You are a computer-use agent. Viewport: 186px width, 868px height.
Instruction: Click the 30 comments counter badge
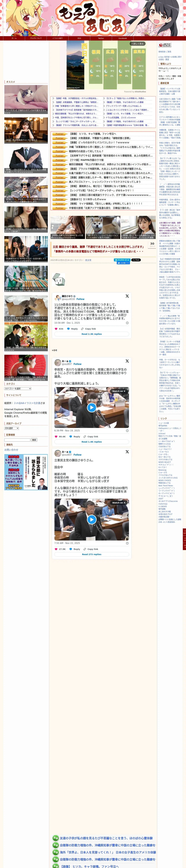point(152,244)
